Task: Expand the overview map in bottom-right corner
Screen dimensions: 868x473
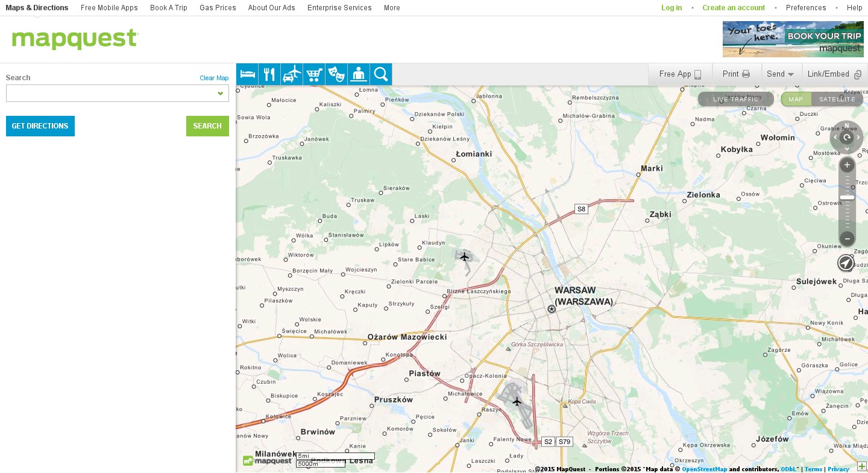Action: 862,466
